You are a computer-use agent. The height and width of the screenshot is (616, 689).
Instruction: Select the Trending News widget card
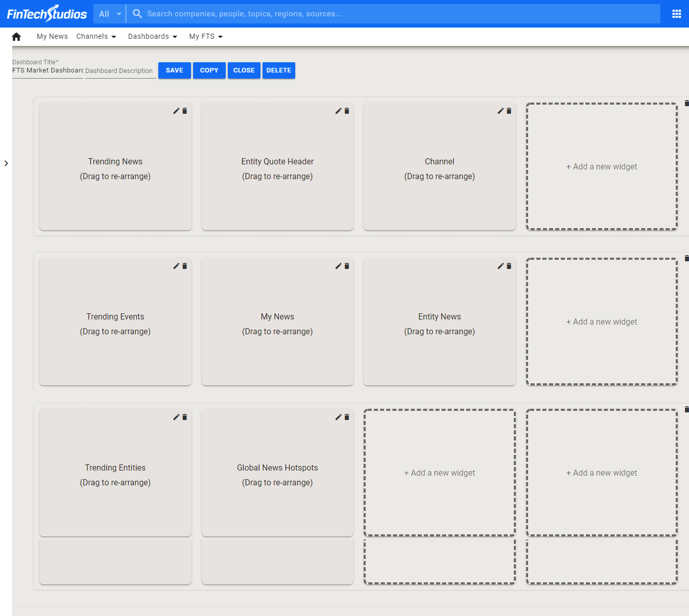(x=115, y=166)
